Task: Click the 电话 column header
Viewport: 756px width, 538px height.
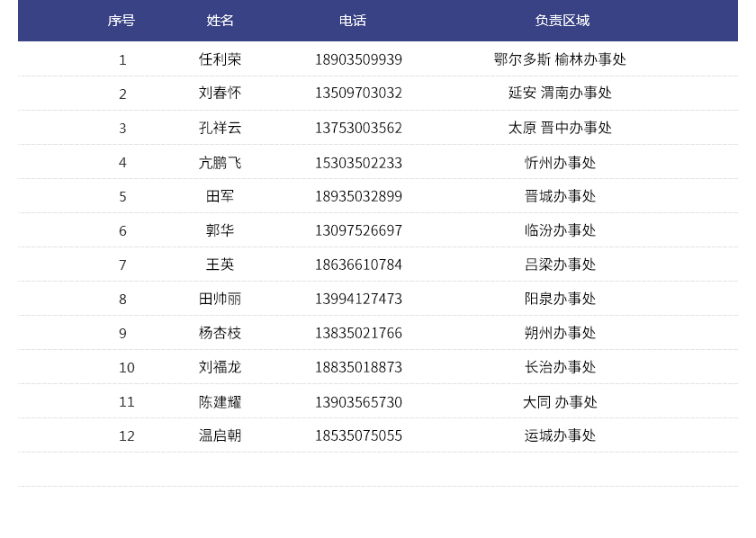Action: [353, 21]
